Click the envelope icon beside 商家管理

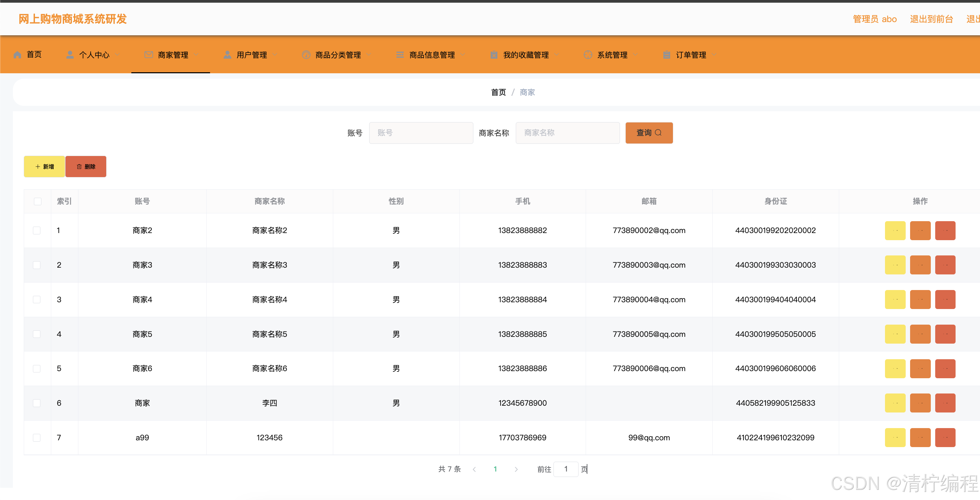pyautogui.click(x=149, y=55)
